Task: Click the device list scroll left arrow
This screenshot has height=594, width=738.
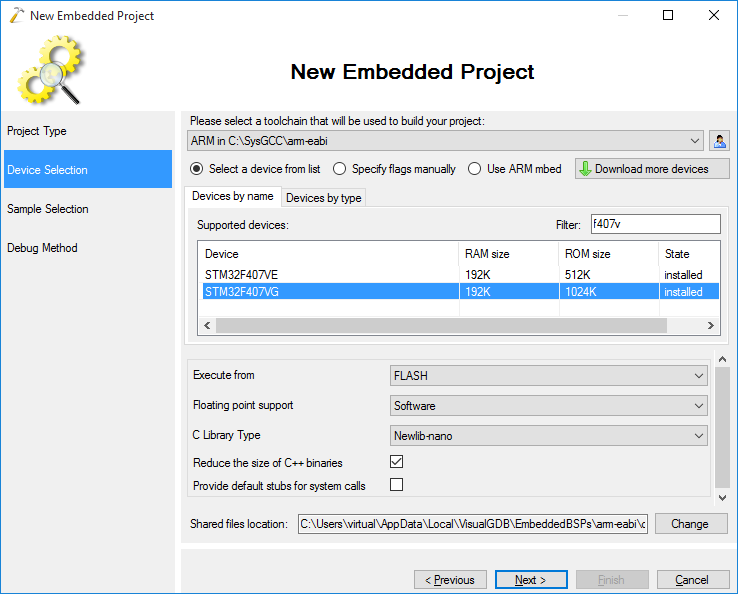Action: point(207,325)
